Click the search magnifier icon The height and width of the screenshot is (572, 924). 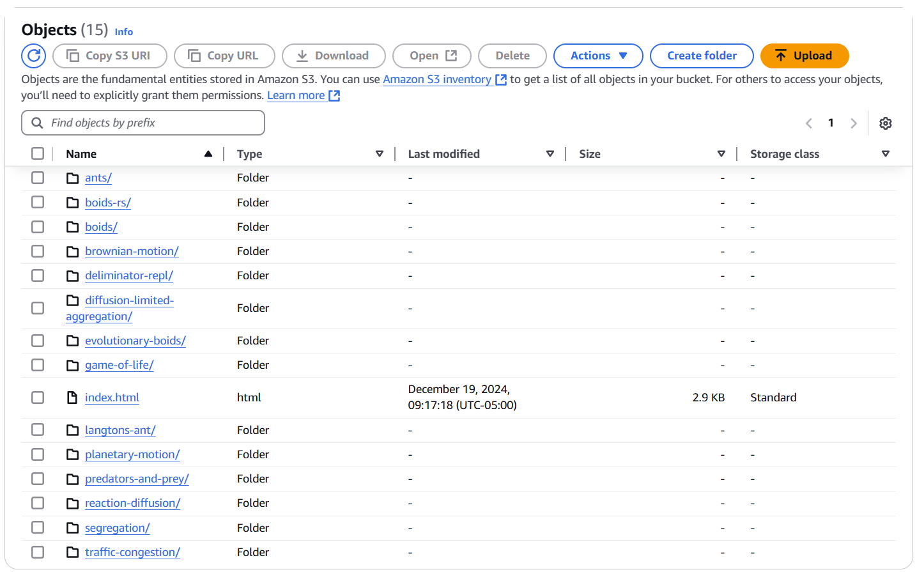(x=37, y=123)
